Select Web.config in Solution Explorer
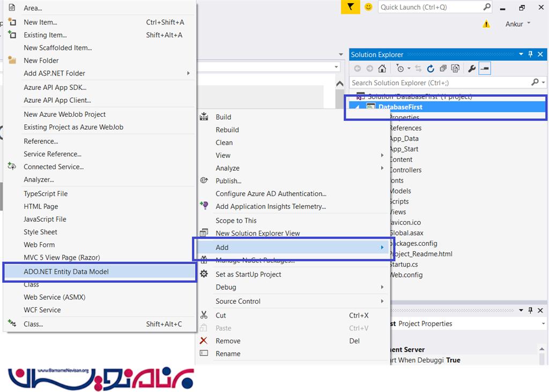Screen dimensions: 549x392 pyautogui.click(x=406, y=275)
